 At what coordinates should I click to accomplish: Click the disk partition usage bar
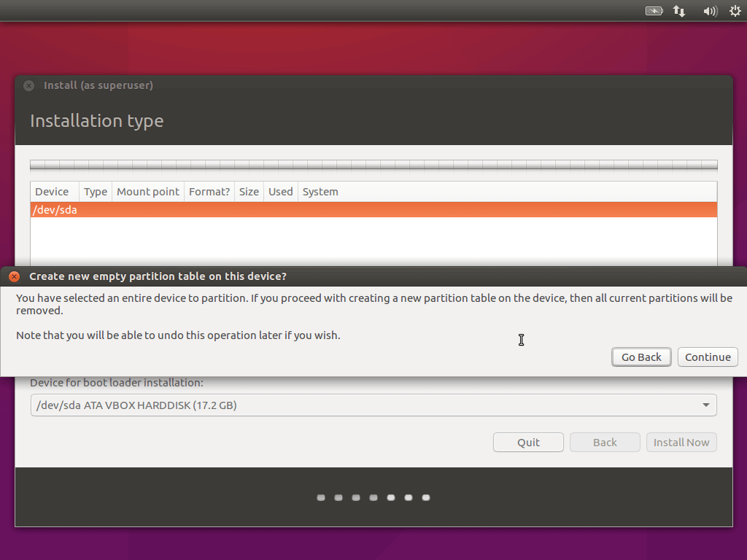point(373,166)
